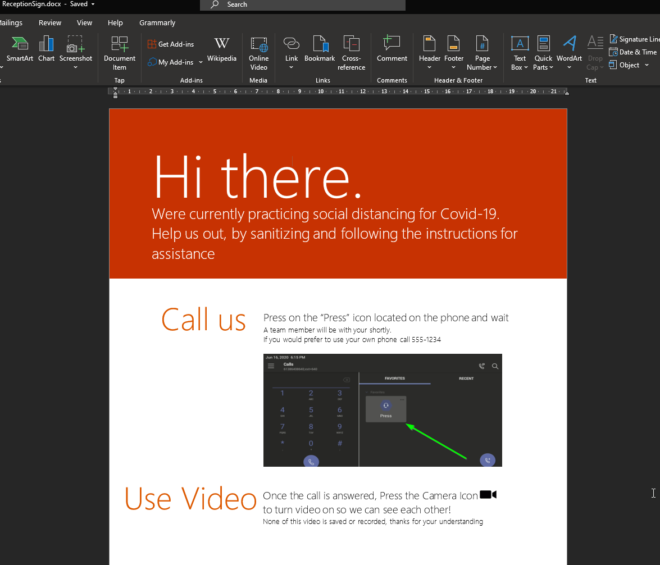Click the Get Add-ins button

tap(172, 44)
